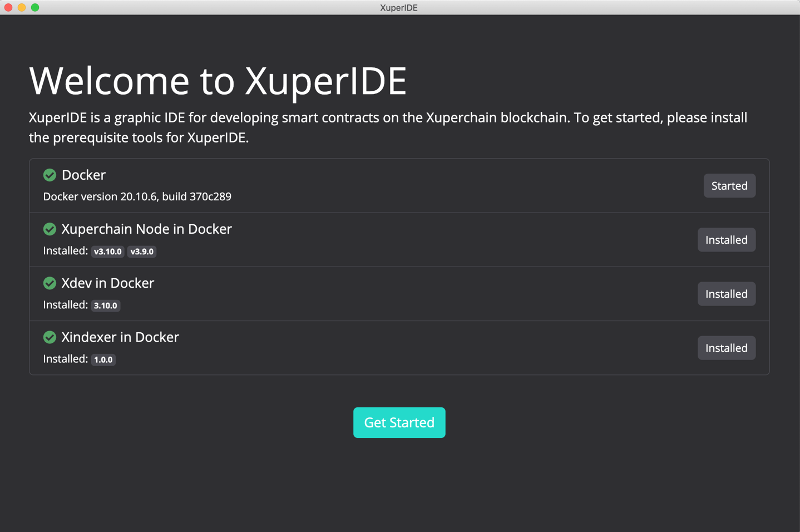Click the Docker title text
Viewport: 800px width, 532px height.
pyautogui.click(x=83, y=175)
